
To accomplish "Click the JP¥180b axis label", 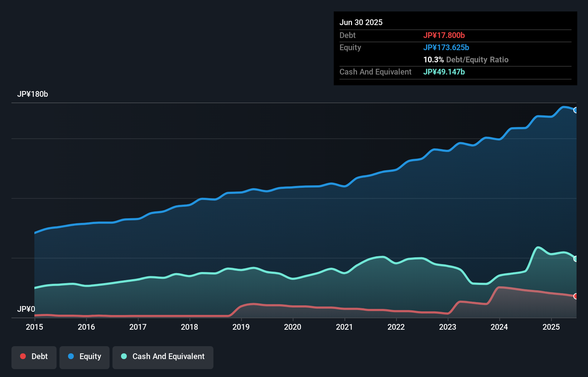I will pyautogui.click(x=33, y=94).
